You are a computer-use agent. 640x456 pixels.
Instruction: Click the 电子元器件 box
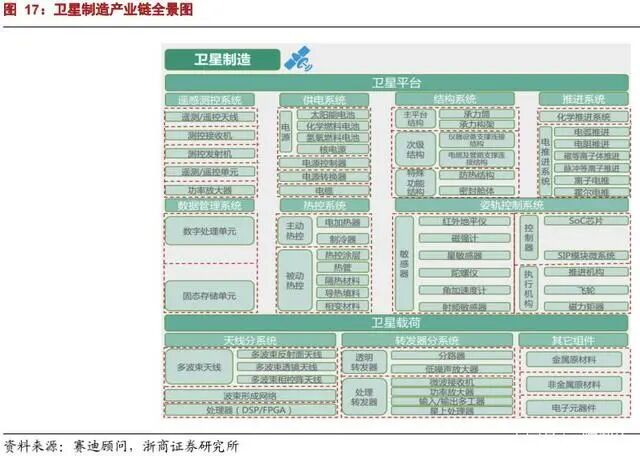point(574,407)
